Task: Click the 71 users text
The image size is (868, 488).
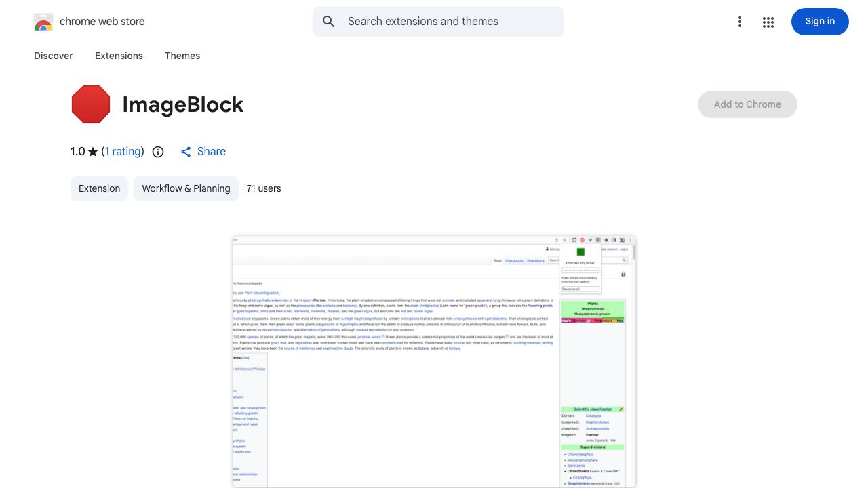Action: (264, 188)
